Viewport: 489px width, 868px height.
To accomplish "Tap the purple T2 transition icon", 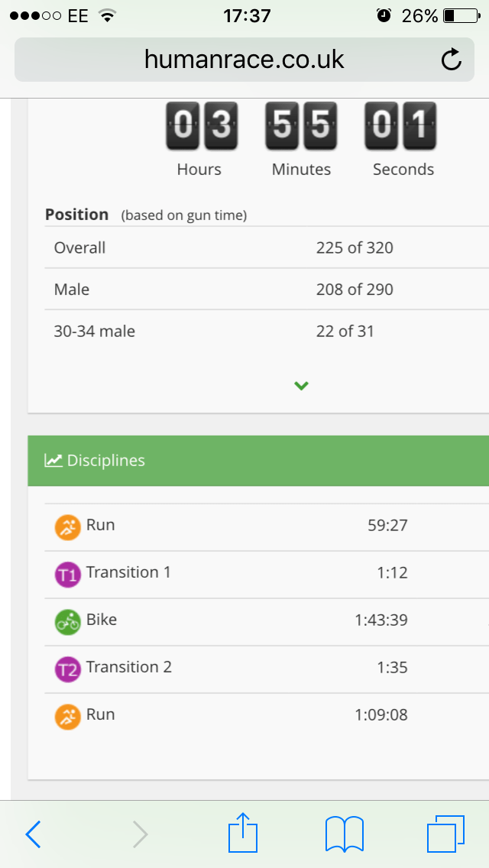I will pos(67,669).
